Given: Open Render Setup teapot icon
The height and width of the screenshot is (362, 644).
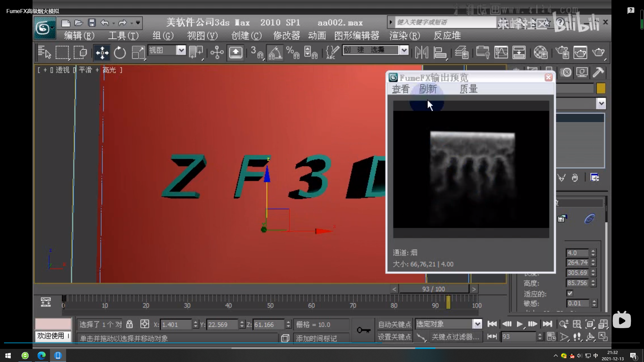Looking at the screenshot, I should 562,53.
